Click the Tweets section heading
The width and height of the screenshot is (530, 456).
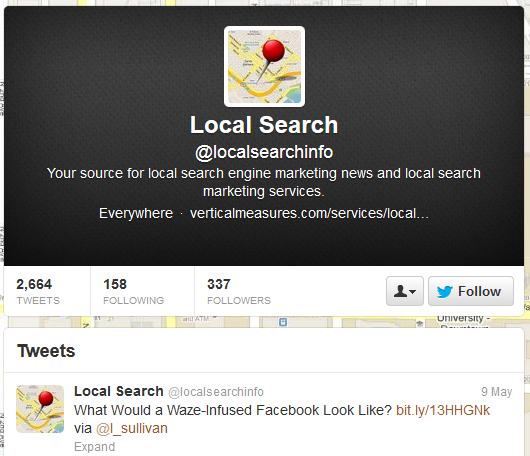click(x=46, y=351)
